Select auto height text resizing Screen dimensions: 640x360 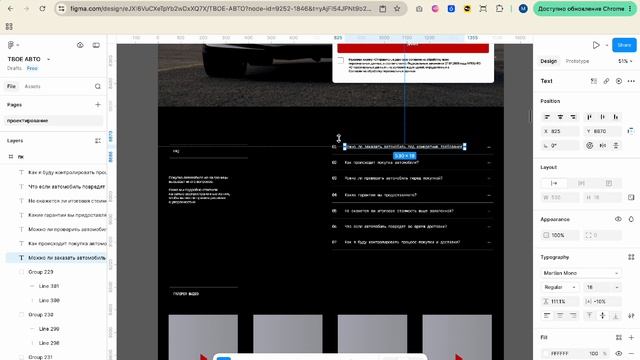(x=581, y=183)
